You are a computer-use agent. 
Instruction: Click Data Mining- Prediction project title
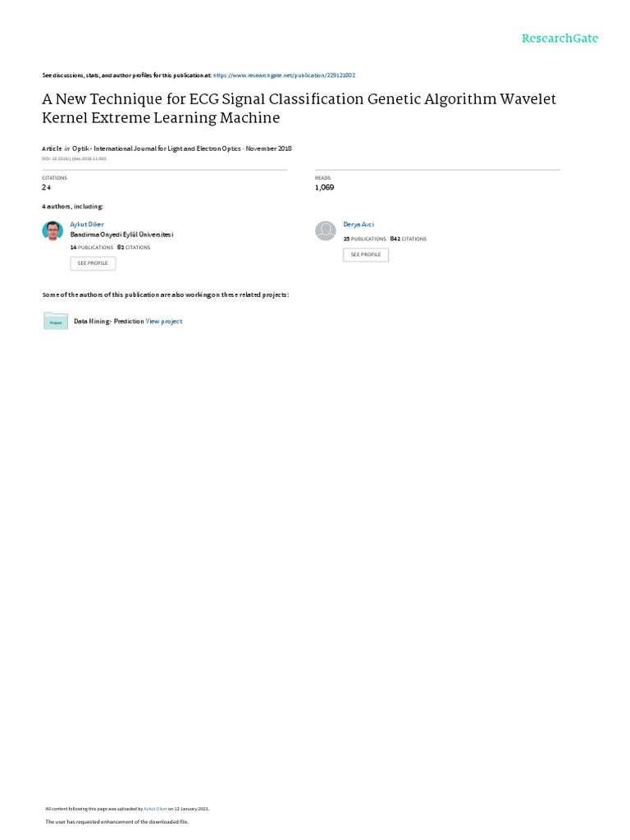pyautogui.click(x=108, y=322)
